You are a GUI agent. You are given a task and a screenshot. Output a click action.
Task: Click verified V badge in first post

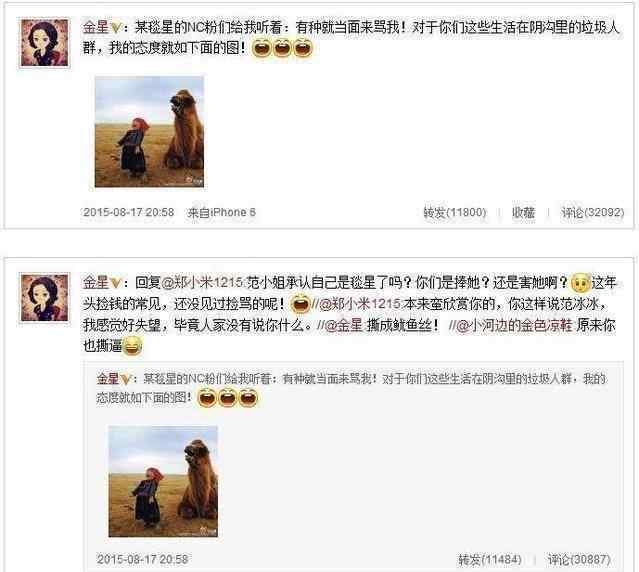(116, 28)
